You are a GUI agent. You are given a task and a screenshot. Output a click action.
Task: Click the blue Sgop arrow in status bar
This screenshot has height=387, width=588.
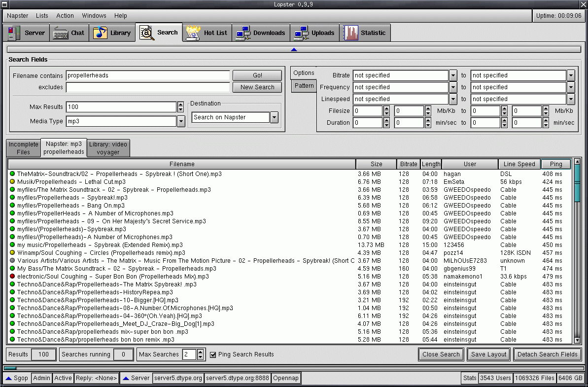point(8,378)
